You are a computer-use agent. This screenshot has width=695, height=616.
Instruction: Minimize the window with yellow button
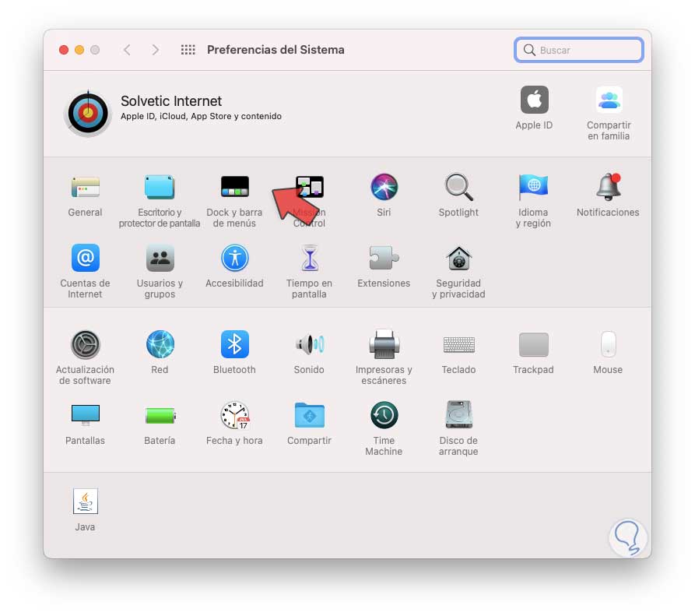[x=79, y=50]
